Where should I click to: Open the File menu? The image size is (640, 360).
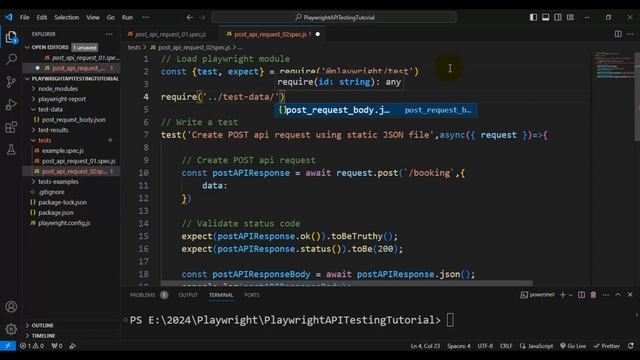tap(24, 17)
